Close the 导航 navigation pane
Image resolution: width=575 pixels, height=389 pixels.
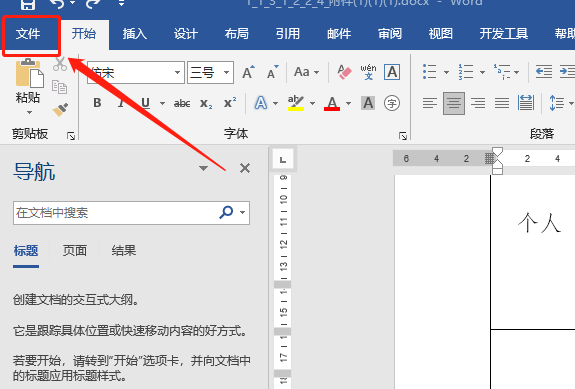[x=245, y=168]
